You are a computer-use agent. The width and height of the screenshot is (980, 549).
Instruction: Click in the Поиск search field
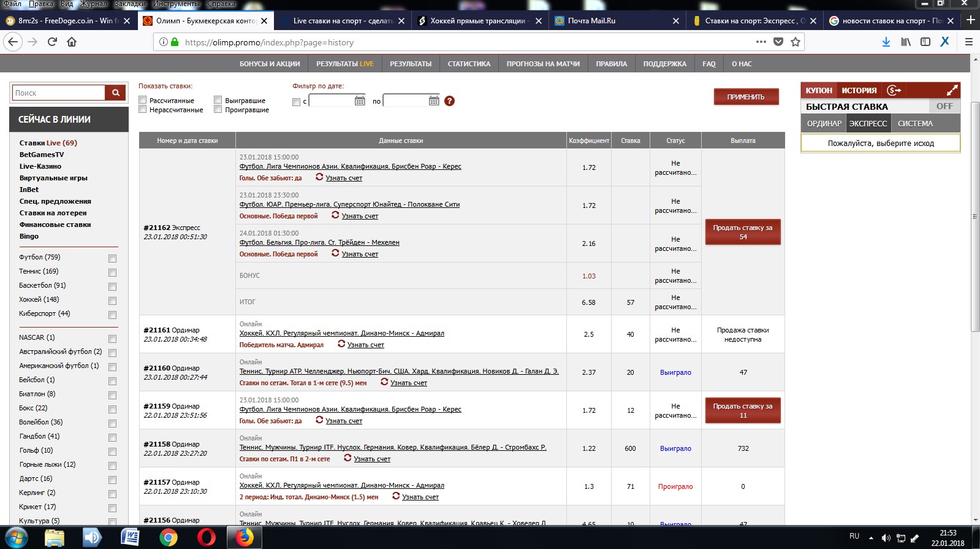click(59, 93)
